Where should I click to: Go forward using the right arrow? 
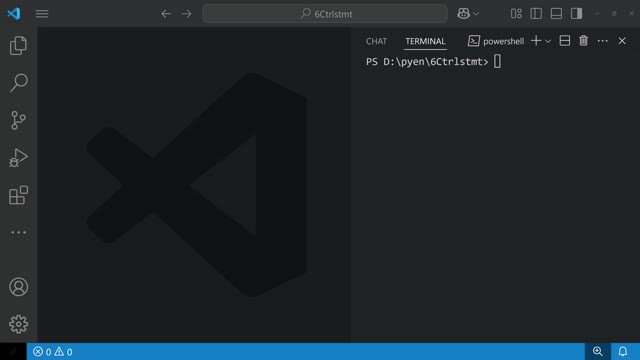[187, 14]
